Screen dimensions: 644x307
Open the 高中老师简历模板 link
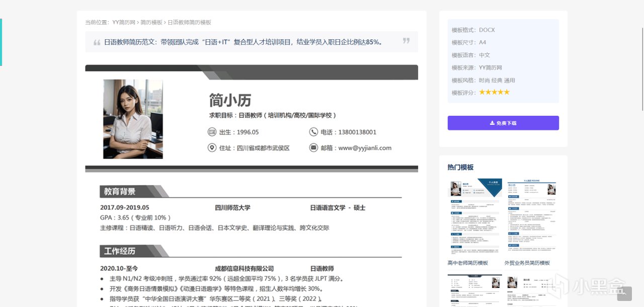(468, 263)
